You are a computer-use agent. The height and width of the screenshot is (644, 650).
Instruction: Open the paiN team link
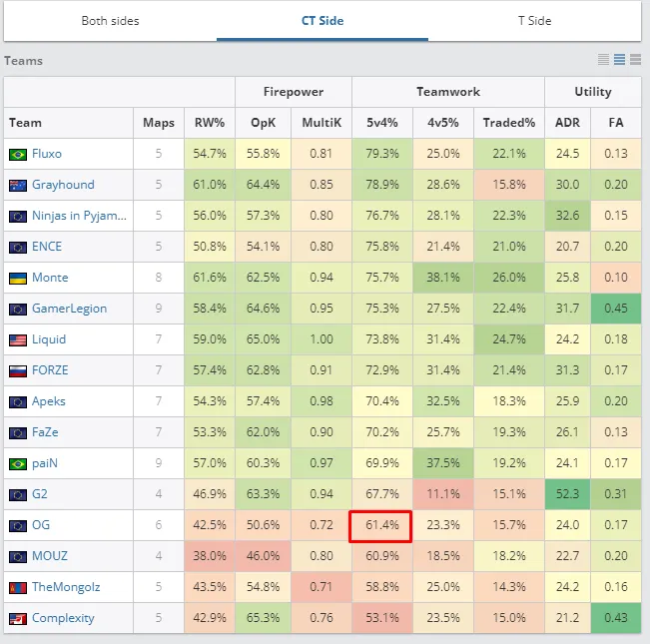point(45,463)
